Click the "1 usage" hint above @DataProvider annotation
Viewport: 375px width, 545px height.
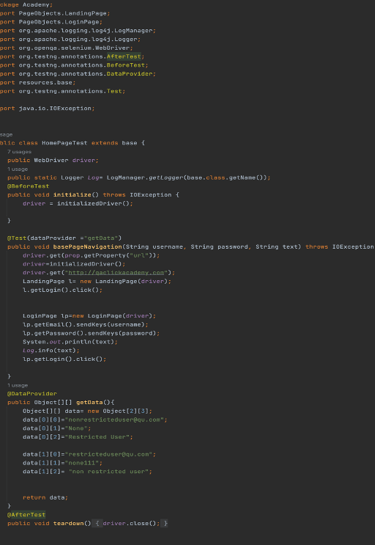tap(18, 385)
